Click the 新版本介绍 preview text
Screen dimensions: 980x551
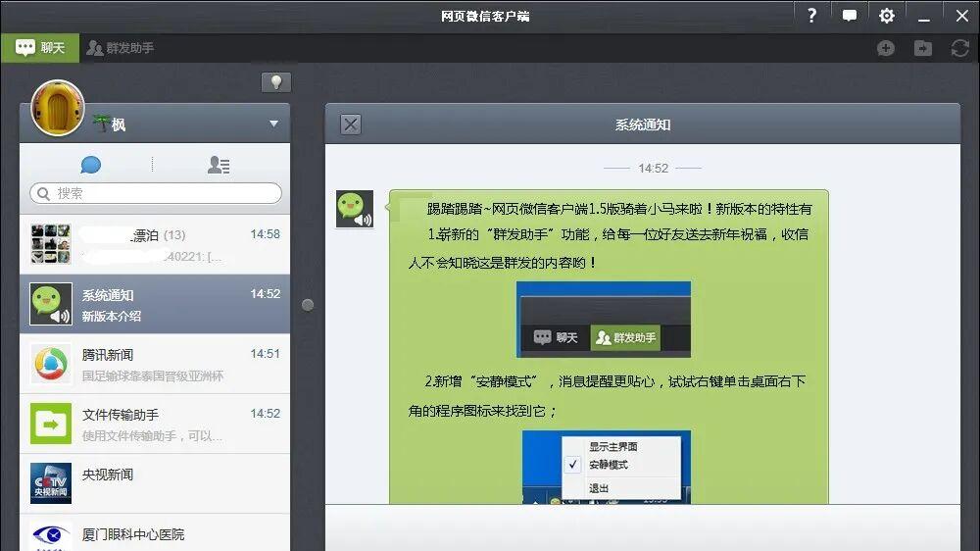[112, 316]
